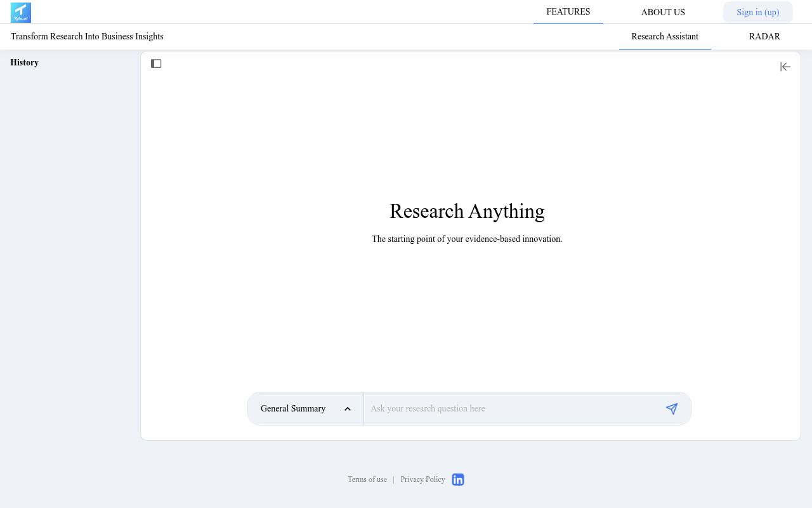Screen dimensions: 812x508
Task: Open the ABOUT US menu item
Action: [x=663, y=12]
